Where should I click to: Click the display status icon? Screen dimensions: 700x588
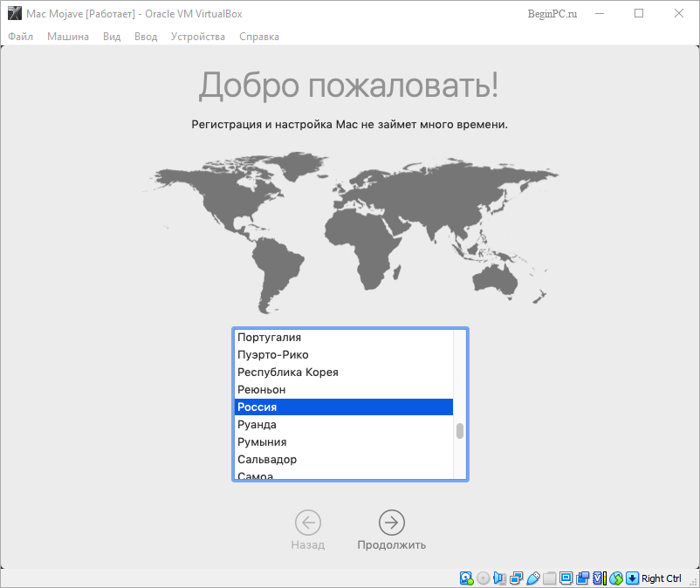pyautogui.click(x=566, y=578)
